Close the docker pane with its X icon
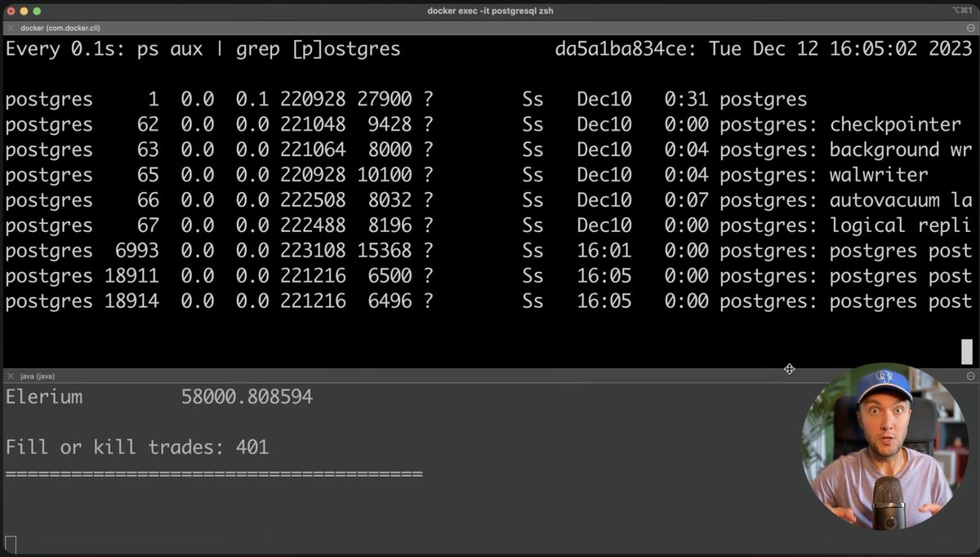 click(10, 28)
